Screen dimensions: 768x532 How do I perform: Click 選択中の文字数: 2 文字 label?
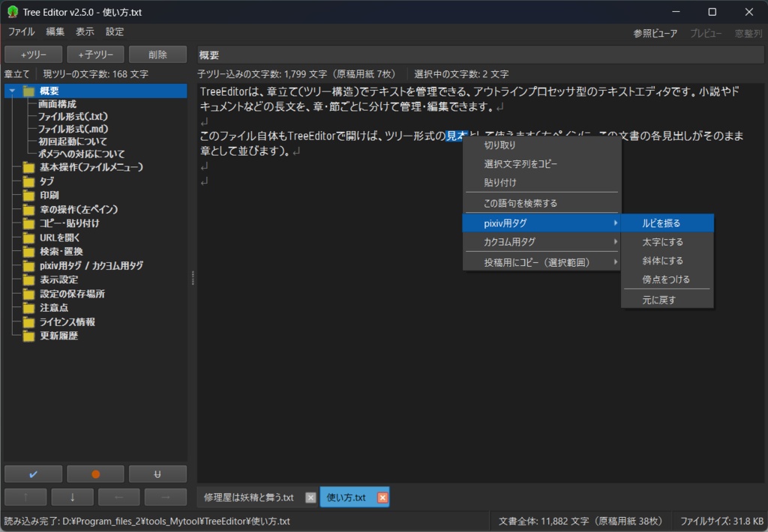(461, 74)
